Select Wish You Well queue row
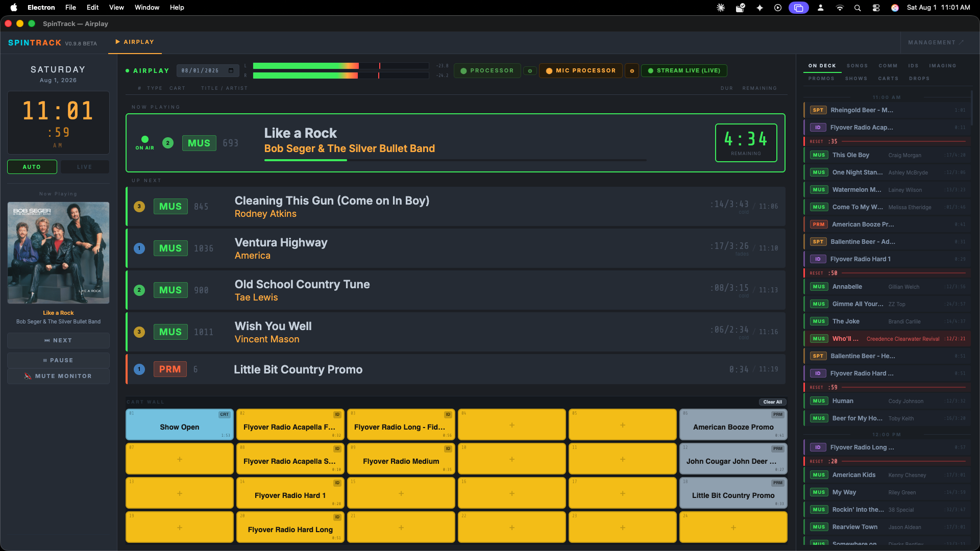Image resolution: width=980 pixels, height=551 pixels. pyautogui.click(x=455, y=332)
